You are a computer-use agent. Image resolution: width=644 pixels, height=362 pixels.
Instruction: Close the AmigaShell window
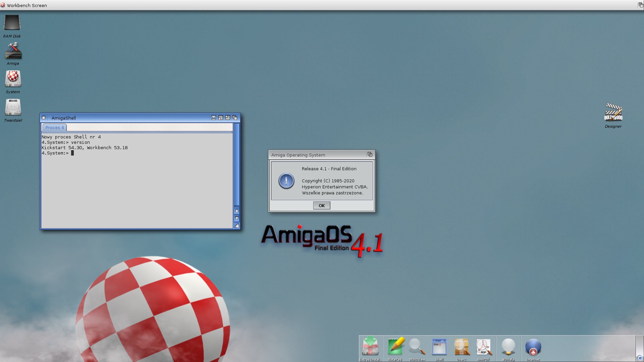pos(44,118)
